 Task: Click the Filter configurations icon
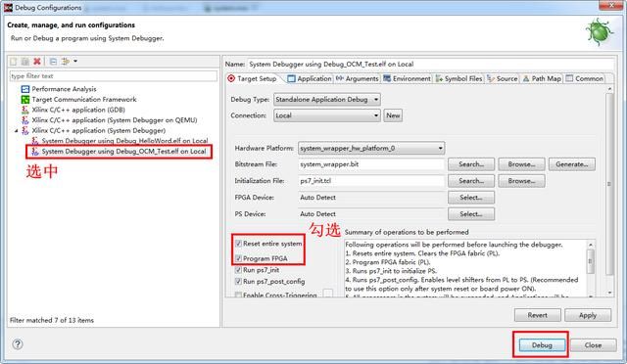tap(66, 61)
